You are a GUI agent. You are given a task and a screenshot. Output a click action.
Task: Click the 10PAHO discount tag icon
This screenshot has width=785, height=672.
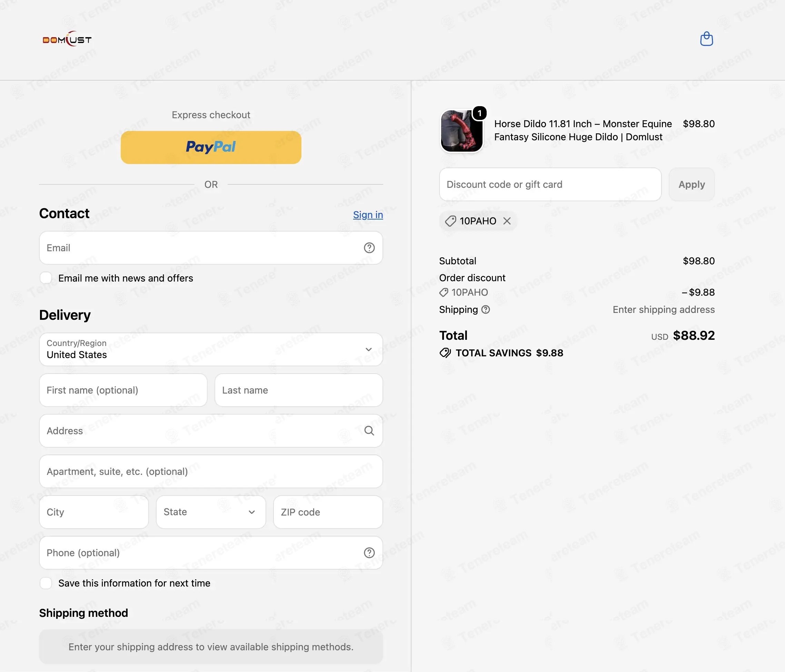point(450,221)
